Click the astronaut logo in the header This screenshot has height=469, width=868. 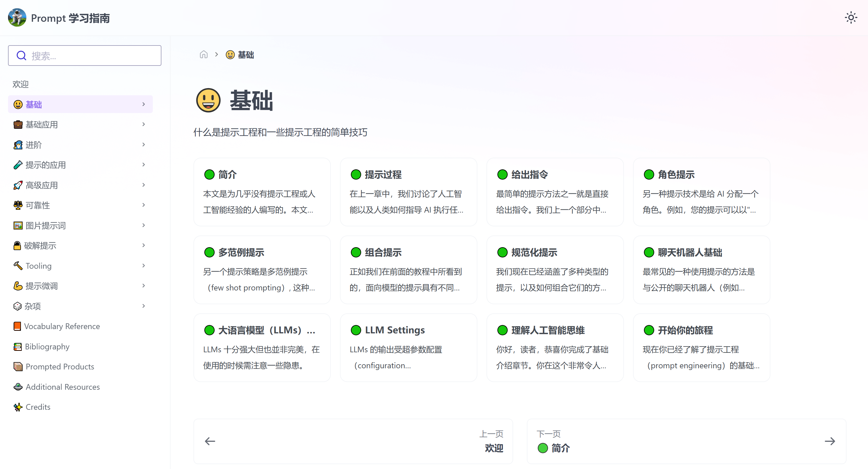point(17,17)
